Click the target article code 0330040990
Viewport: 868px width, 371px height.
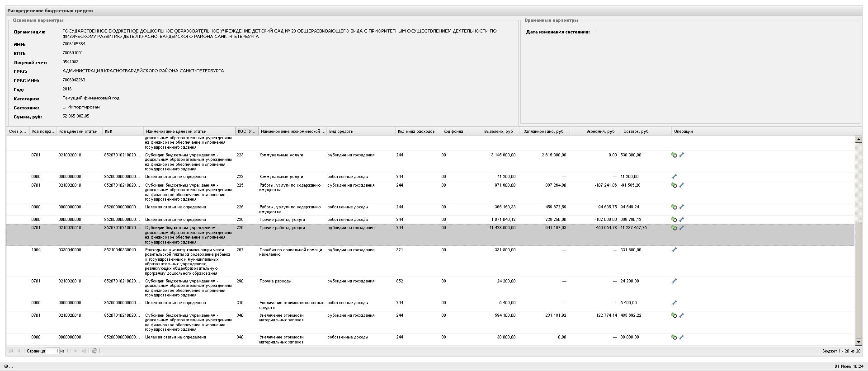[70, 250]
